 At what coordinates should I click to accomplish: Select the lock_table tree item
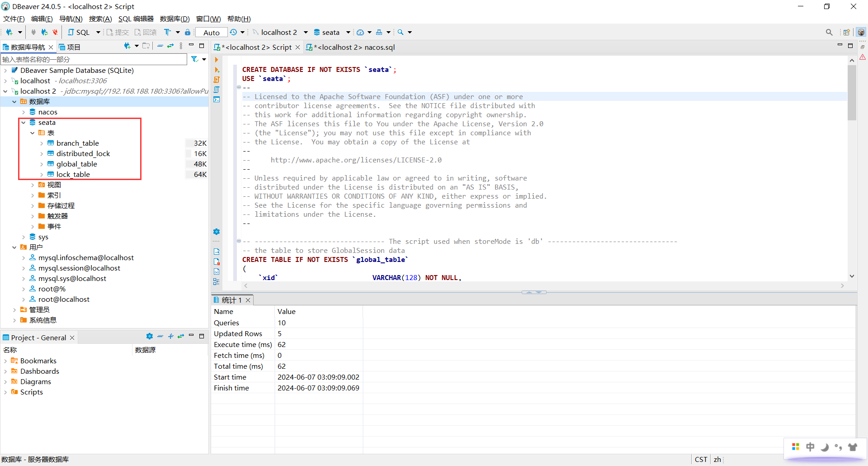tap(73, 174)
